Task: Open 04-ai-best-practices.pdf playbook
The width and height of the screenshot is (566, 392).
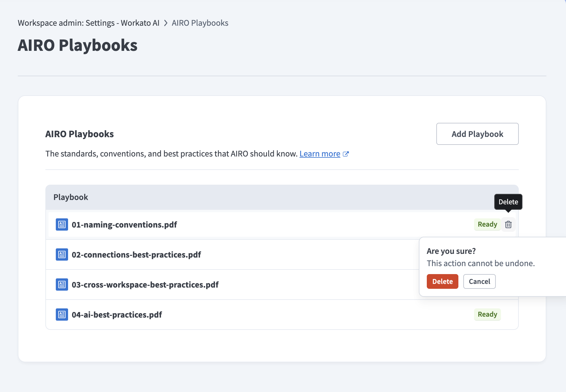Action: coord(117,315)
